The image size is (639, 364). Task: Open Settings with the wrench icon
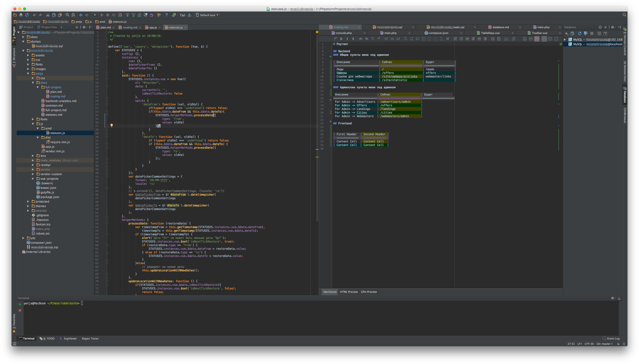point(159,15)
